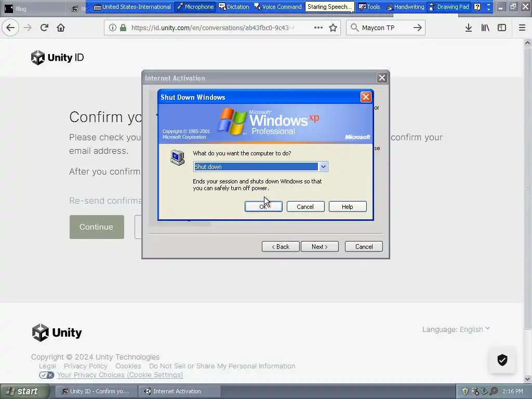Click the Continue button on Unity page
The width and height of the screenshot is (532, 399).
(x=97, y=227)
